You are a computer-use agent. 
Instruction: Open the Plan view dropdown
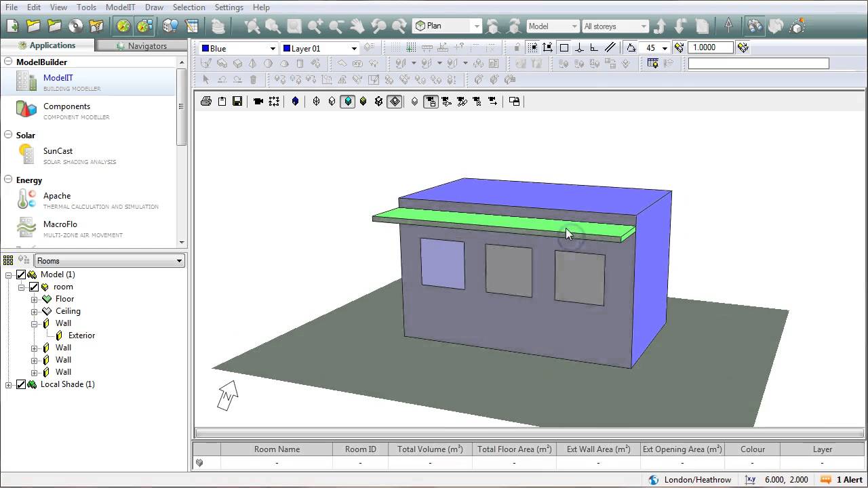click(x=477, y=26)
